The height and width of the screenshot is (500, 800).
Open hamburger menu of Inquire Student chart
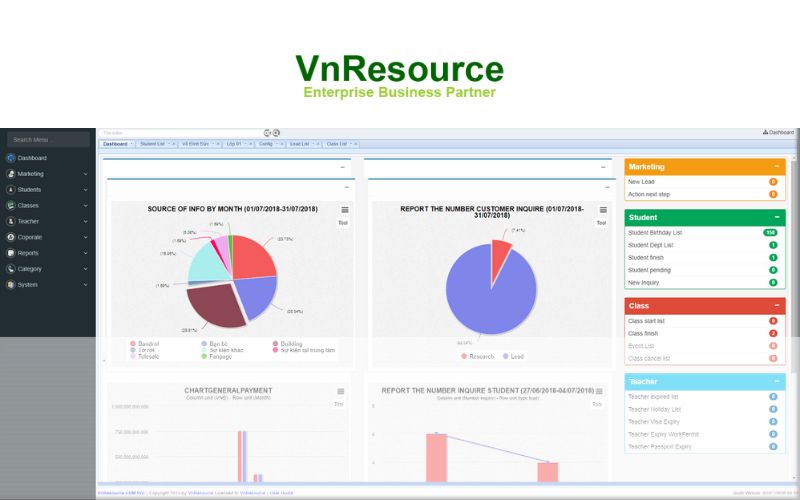coord(599,391)
